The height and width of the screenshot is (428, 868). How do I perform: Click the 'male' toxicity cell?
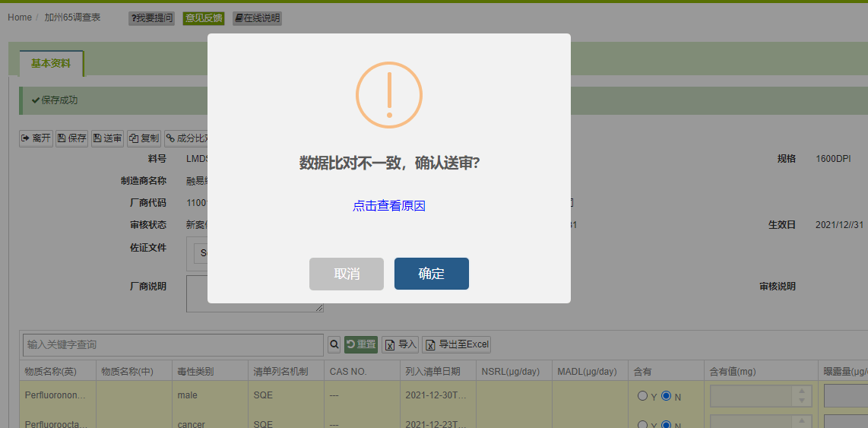[x=210, y=395]
